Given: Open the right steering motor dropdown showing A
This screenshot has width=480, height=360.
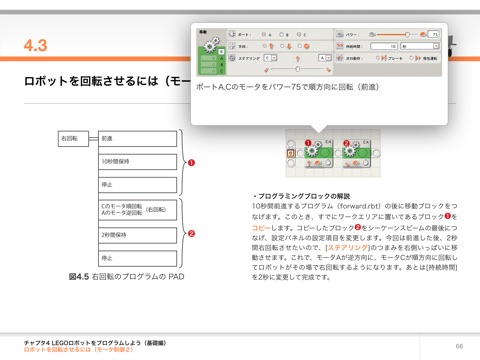Looking at the screenshot, I should [x=325, y=58].
